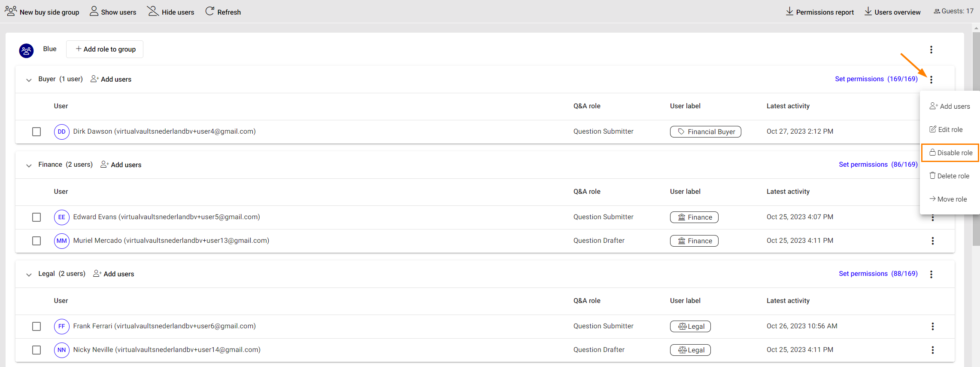Click the Financial Buyer user label
Screen dimensions: 980x367
click(x=705, y=132)
